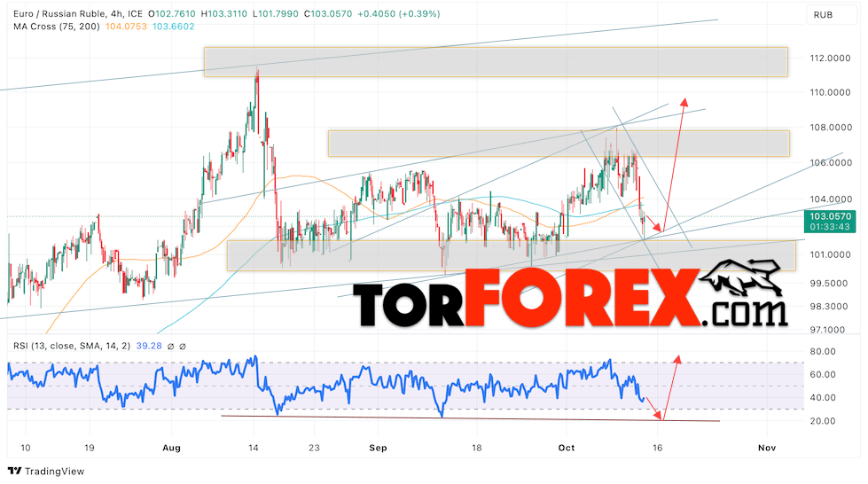Viewport: 868px width, 484px height.
Task: Click the 110.0000 price axis label
Action: pyautogui.click(x=830, y=92)
